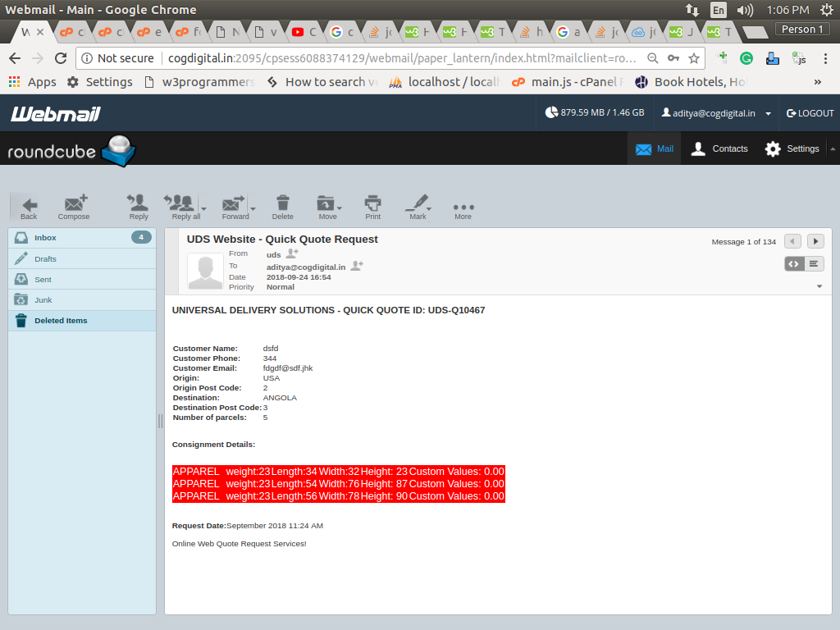This screenshot has height=630, width=840.
Task: Open the Inbox folder
Action: tap(45, 238)
